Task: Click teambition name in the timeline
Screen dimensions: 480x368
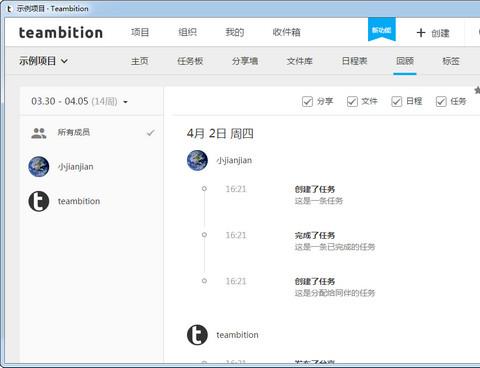Action: [x=237, y=335]
